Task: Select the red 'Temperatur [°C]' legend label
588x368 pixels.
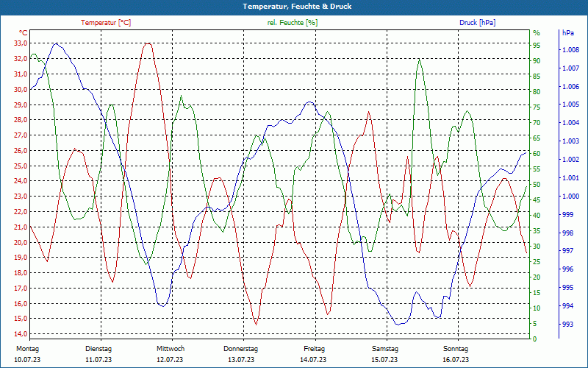Action: click(106, 23)
